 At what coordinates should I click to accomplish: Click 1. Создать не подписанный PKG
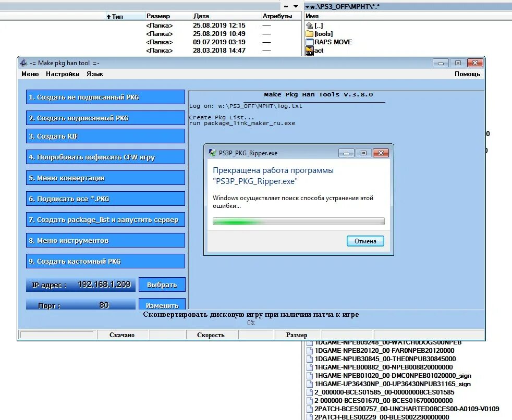point(105,97)
